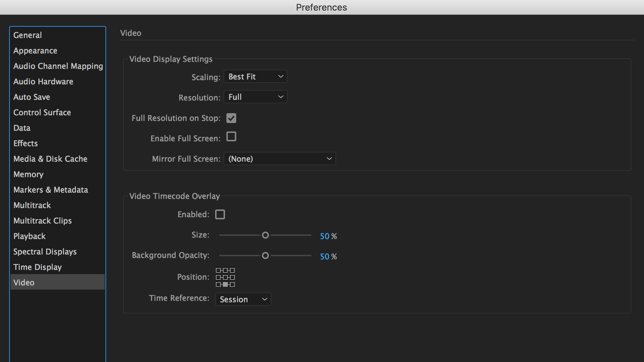
Task: Open Media & Disk Cache preferences
Action: [x=50, y=159]
